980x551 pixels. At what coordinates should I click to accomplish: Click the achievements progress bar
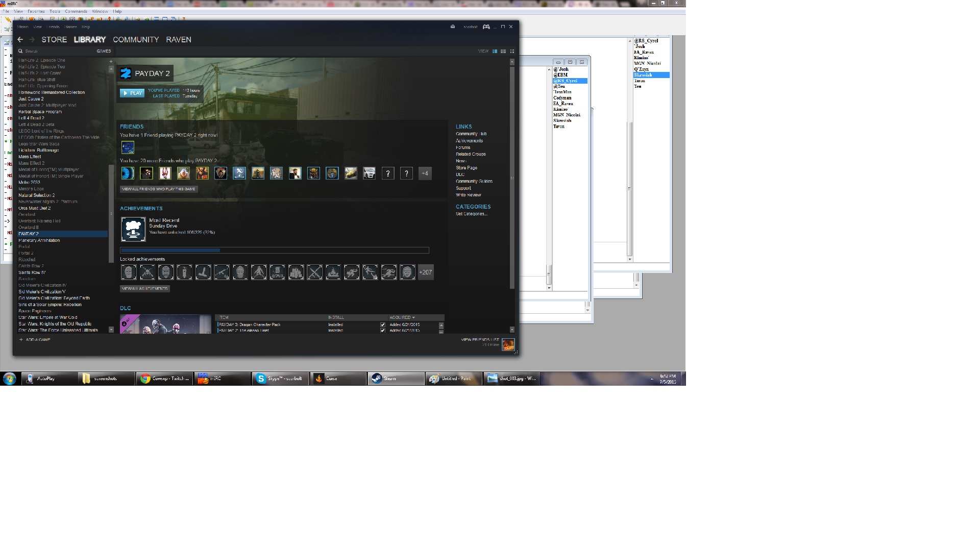274,251
